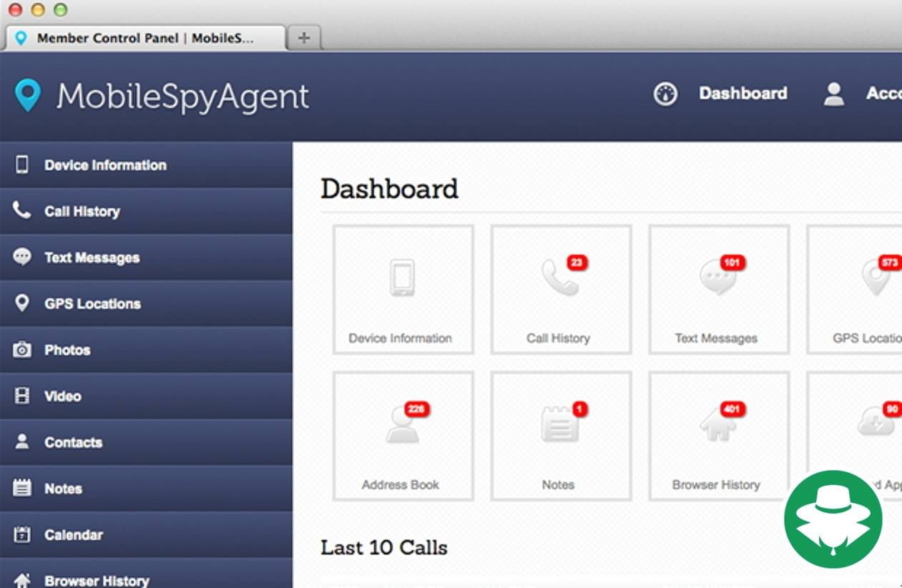The height and width of the screenshot is (588, 902).
Task: Select the calendar icon in the sidebar
Action: (23, 534)
